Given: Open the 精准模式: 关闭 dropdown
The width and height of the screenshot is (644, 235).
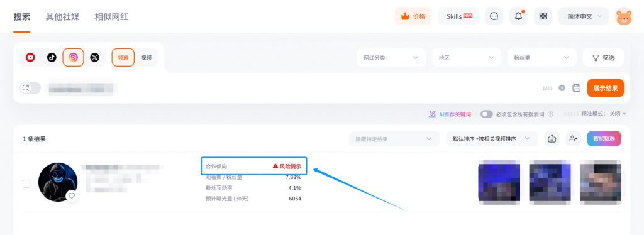Looking at the screenshot, I should click(604, 114).
